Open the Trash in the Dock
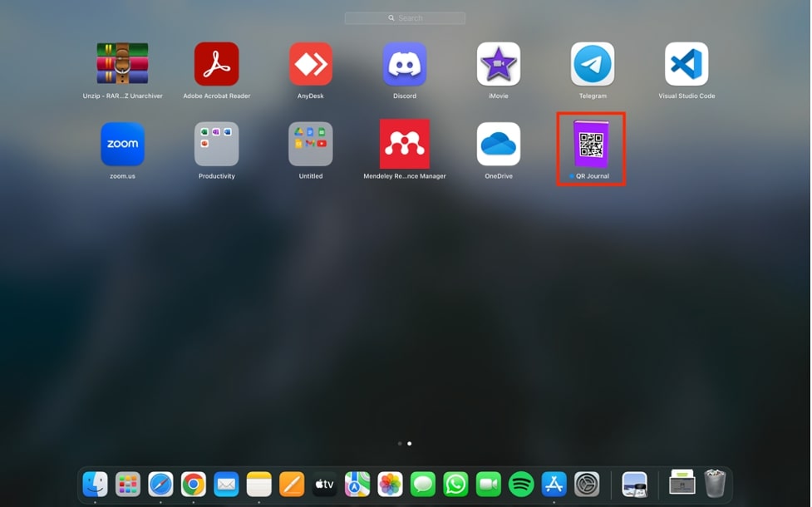812x507 pixels. click(x=715, y=484)
